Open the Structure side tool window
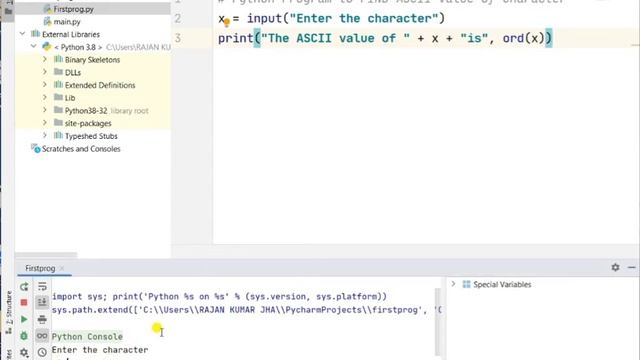 (9, 312)
